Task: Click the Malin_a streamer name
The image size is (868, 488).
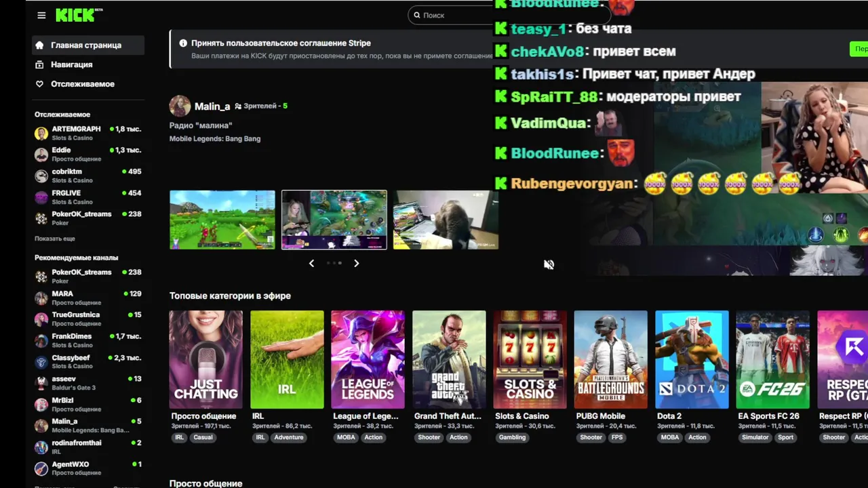Action: tap(212, 106)
